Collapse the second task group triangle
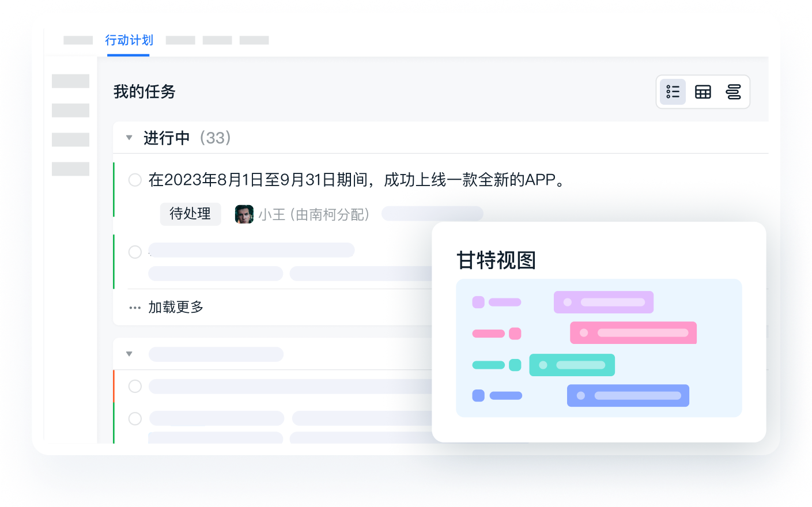 click(129, 354)
